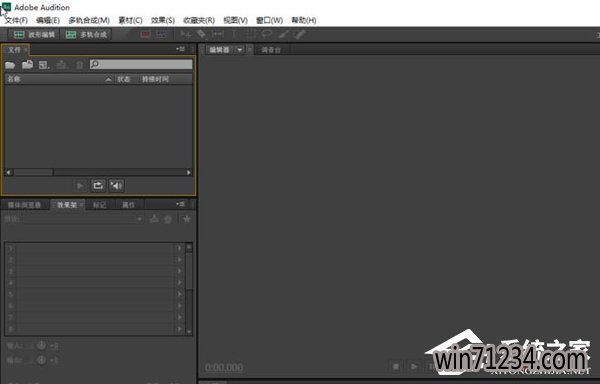Image resolution: width=600 pixels, height=384 pixels.
Task: Select the Slip tool
Action: click(218, 34)
